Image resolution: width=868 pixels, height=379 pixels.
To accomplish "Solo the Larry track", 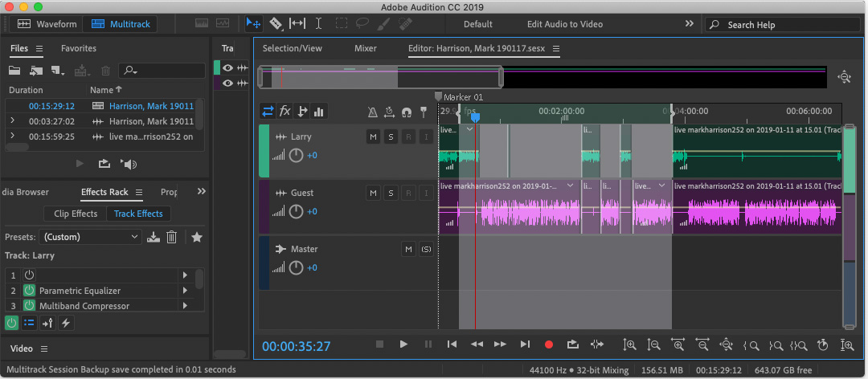I will click(391, 137).
